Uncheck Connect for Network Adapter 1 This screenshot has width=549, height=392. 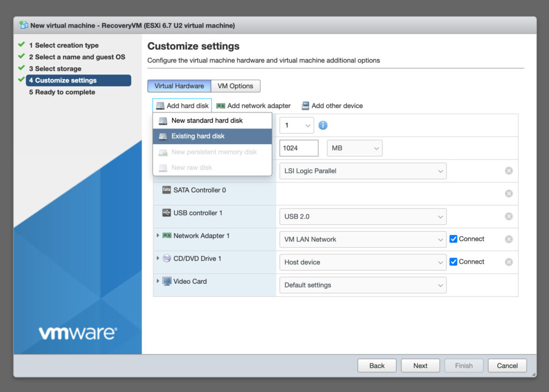[453, 239]
